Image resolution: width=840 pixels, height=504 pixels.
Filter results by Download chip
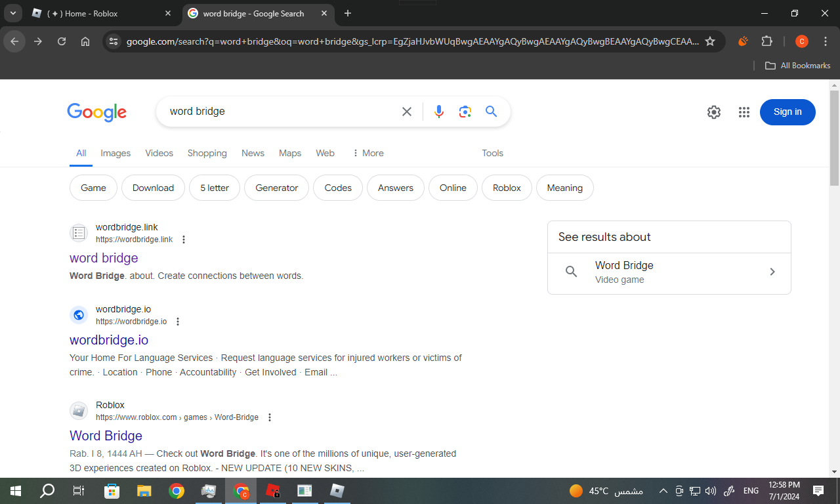click(153, 188)
